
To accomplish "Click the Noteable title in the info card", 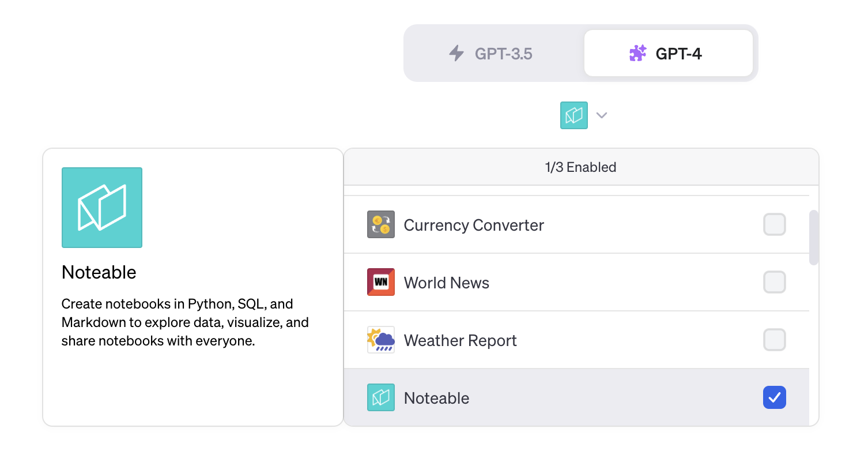I will point(99,272).
